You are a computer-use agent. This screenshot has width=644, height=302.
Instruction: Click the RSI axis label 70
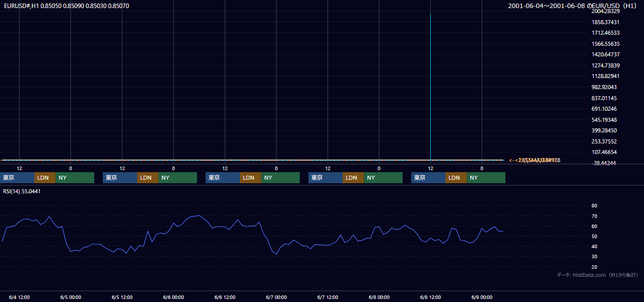[x=594, y=216]
